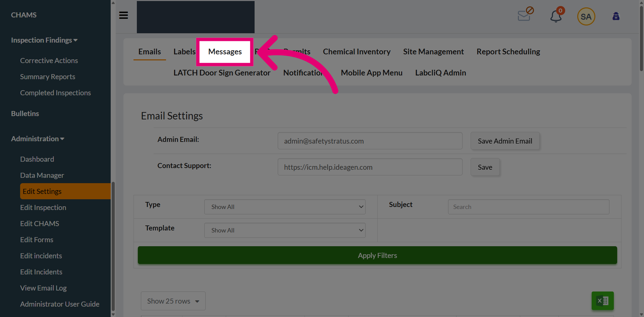The height and width of the screenshot is (317, 644).
Task: Click the sidebar vertical scrollbar
Action: pyautogui.click(x=113, y=247)
